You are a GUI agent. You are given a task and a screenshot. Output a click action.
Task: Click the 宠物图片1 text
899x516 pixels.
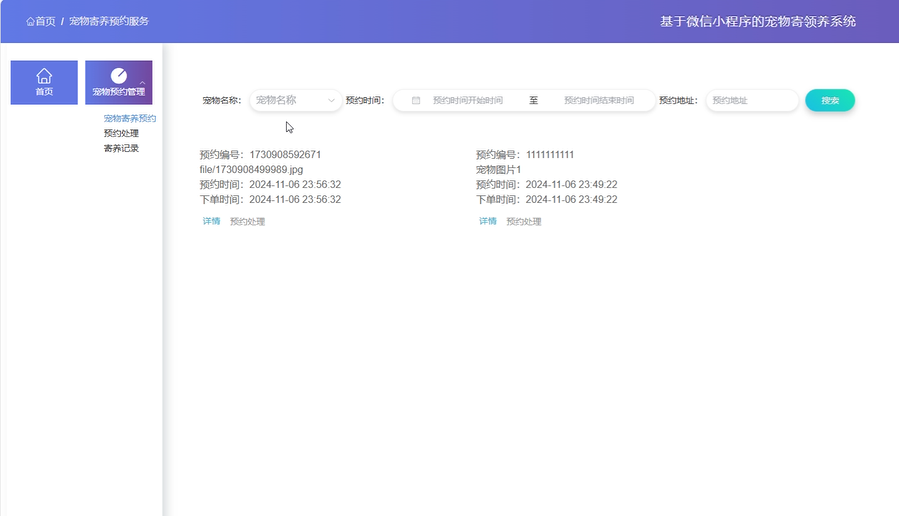pos(498,170)
